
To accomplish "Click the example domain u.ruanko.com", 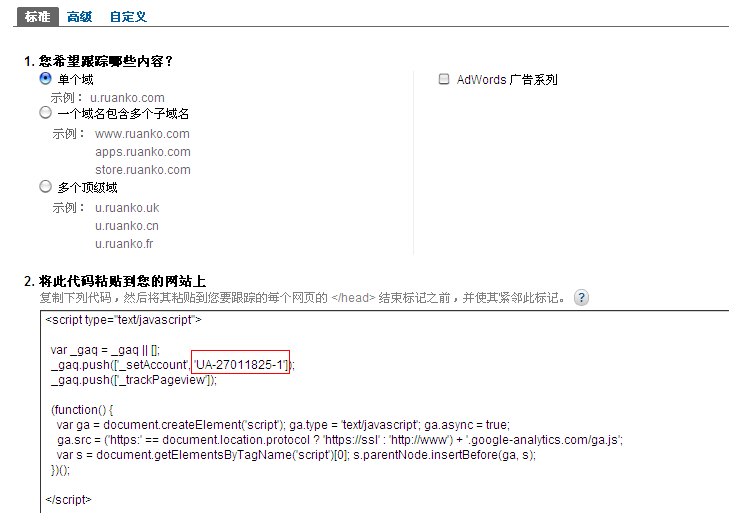I will click(x=127, y=98).
